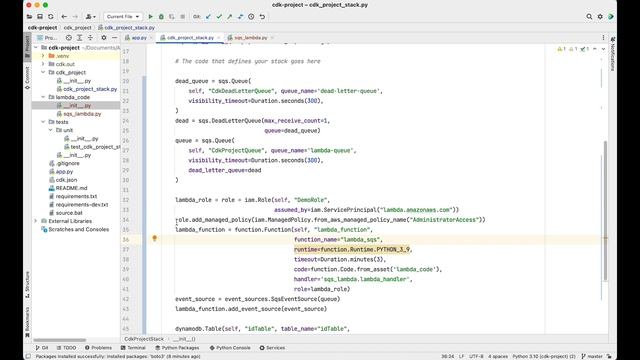The image size is (640, 360).
Task: Open the Problems tool window
Action: tap(98, 348)
